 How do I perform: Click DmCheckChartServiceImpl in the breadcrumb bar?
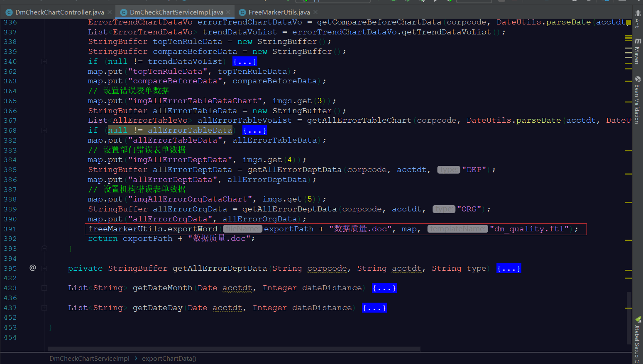click(89, 358)
